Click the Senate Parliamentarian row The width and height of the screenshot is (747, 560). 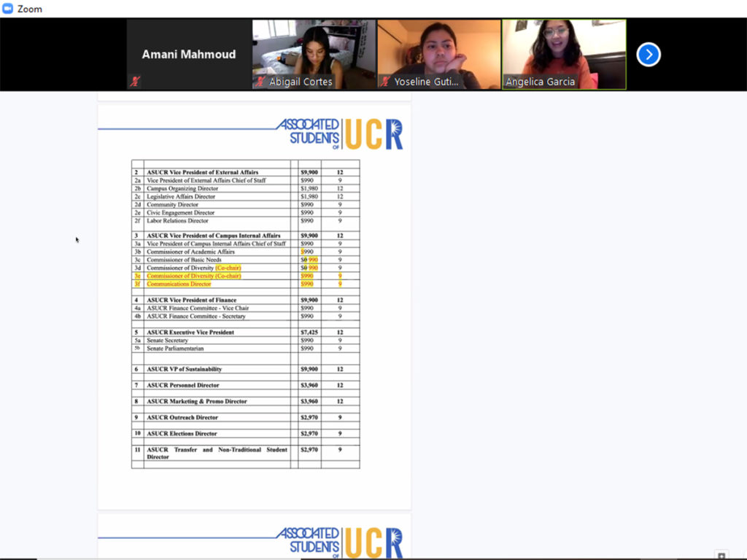(175, 349)
